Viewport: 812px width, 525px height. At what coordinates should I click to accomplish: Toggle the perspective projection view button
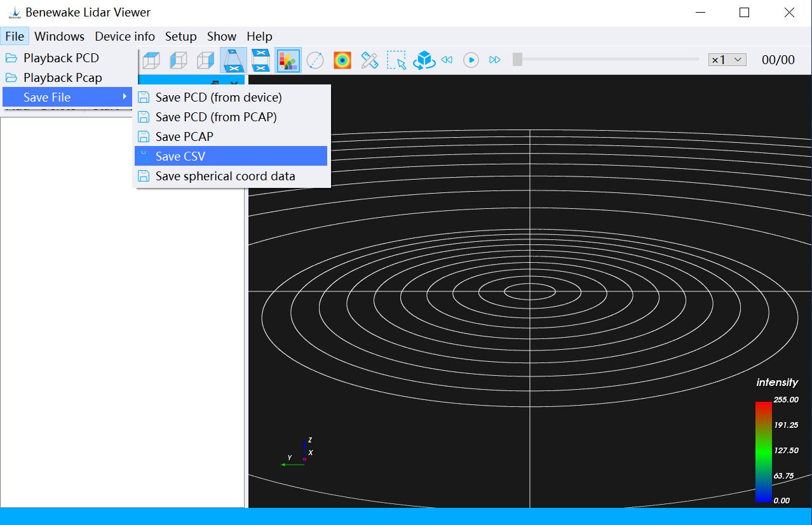(x=234, y=60)
